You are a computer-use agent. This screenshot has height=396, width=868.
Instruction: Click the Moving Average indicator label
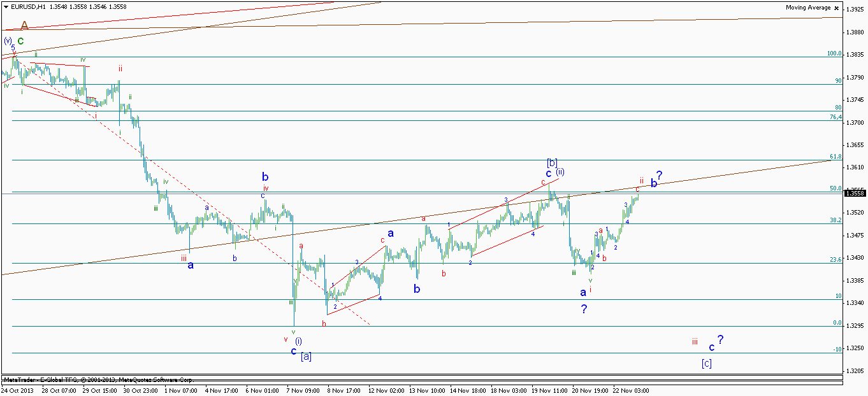pos(808,8)
